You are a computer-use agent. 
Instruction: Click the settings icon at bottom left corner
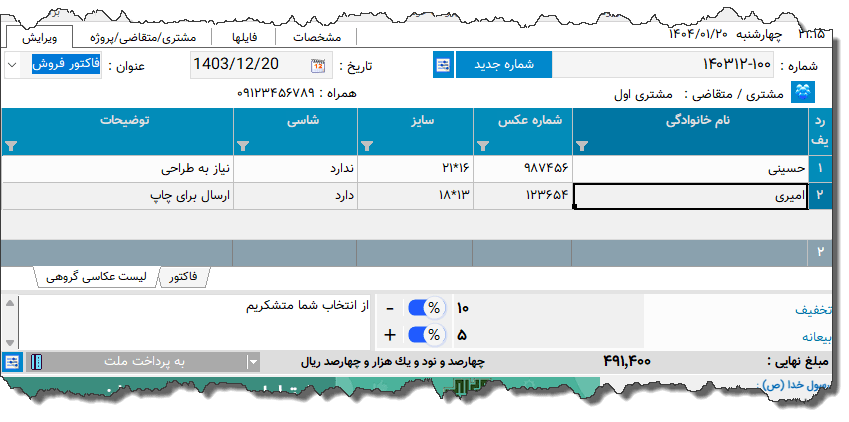pyautogui.click(x=11, y=362)
